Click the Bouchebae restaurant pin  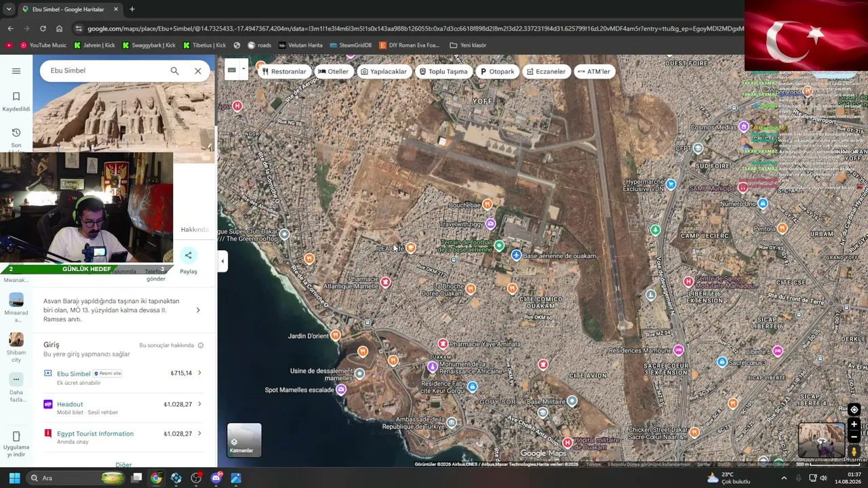(487, 205)
